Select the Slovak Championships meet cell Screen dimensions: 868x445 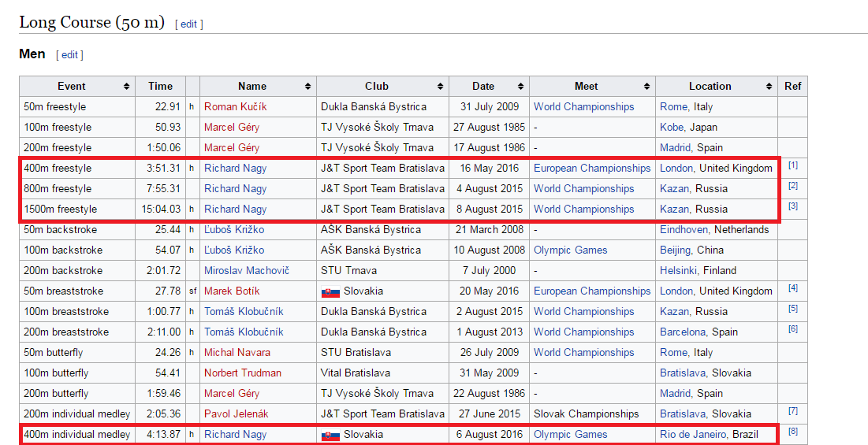click(592, 413)
